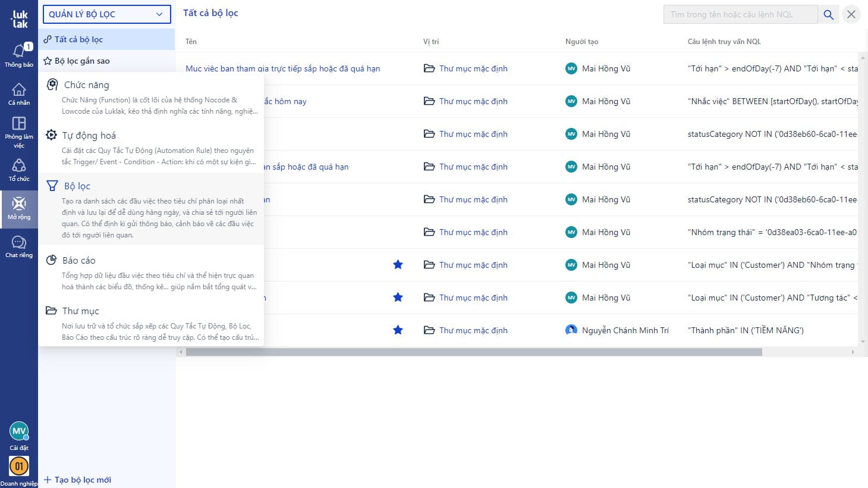The height and width of the screenshot is (488, 868).
Task: Select Chức năng from the extension menu
Action: (x=86, y=85)
